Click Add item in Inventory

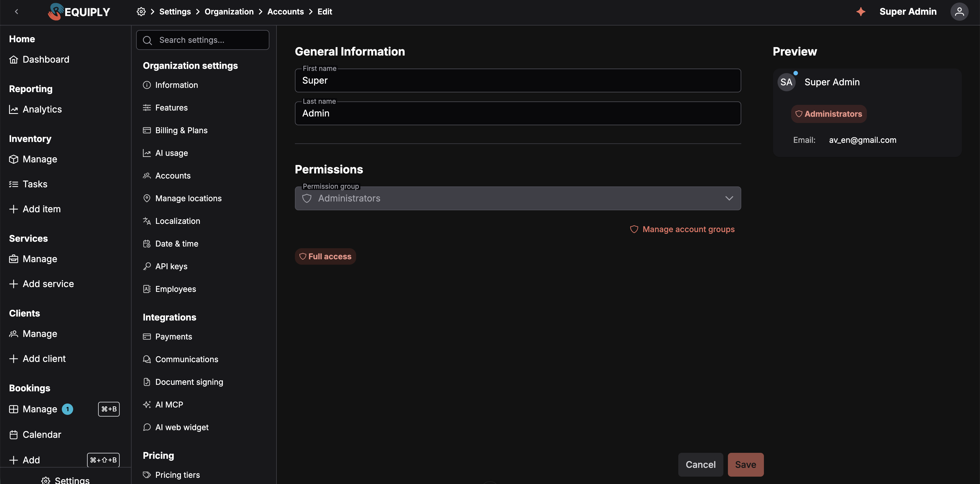coord(35,209)
